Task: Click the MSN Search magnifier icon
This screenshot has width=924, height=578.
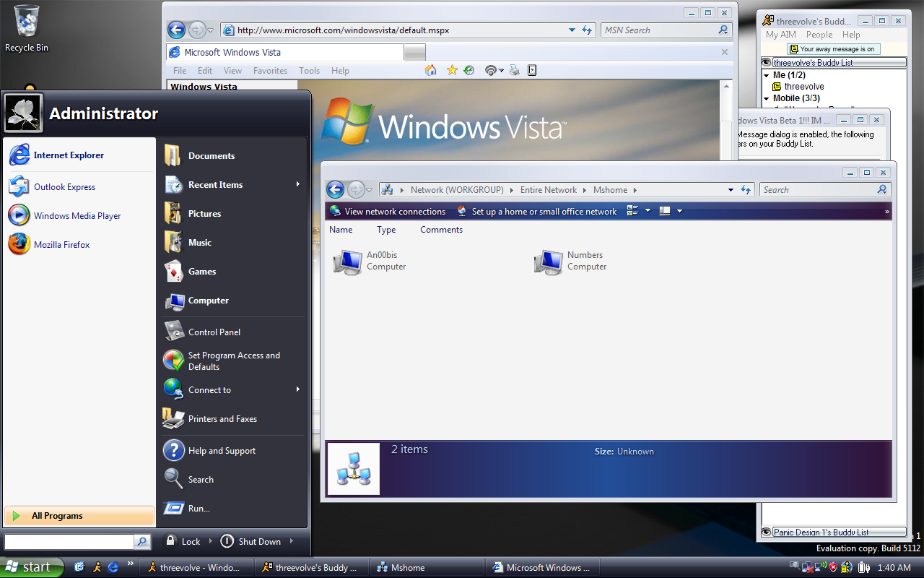Action: pyautogui.click(x=723, y=30)
